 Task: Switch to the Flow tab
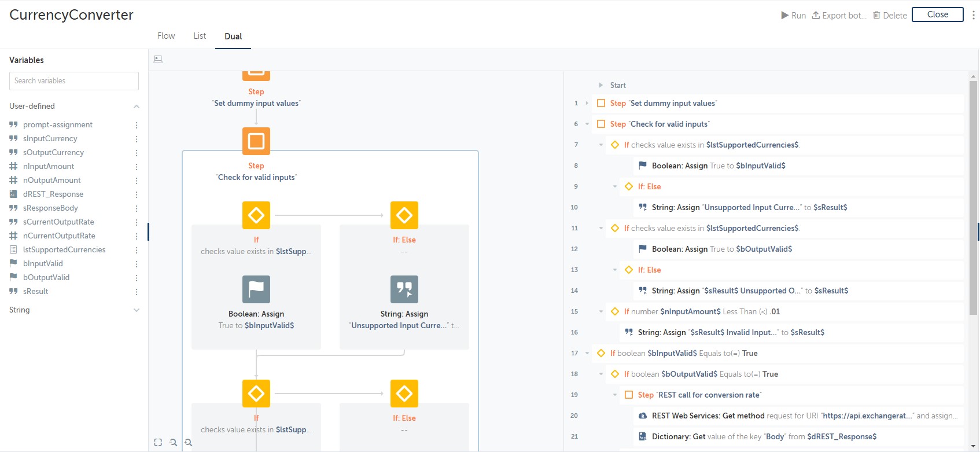(166, 36)
